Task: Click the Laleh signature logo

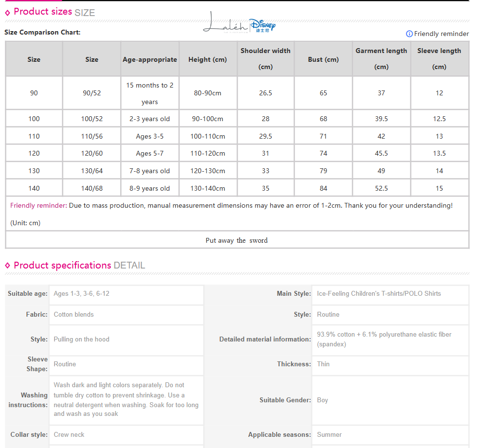Action: [225, 22]
